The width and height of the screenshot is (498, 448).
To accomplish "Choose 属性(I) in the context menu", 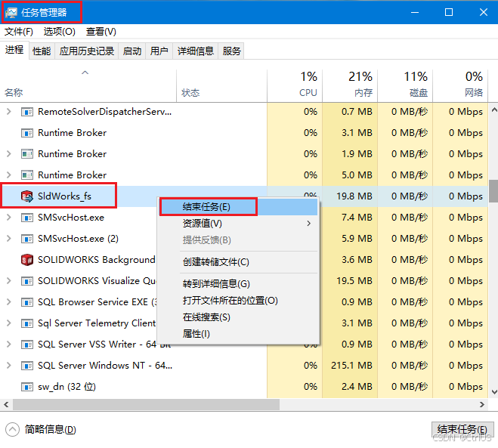I will click(239, 334).
